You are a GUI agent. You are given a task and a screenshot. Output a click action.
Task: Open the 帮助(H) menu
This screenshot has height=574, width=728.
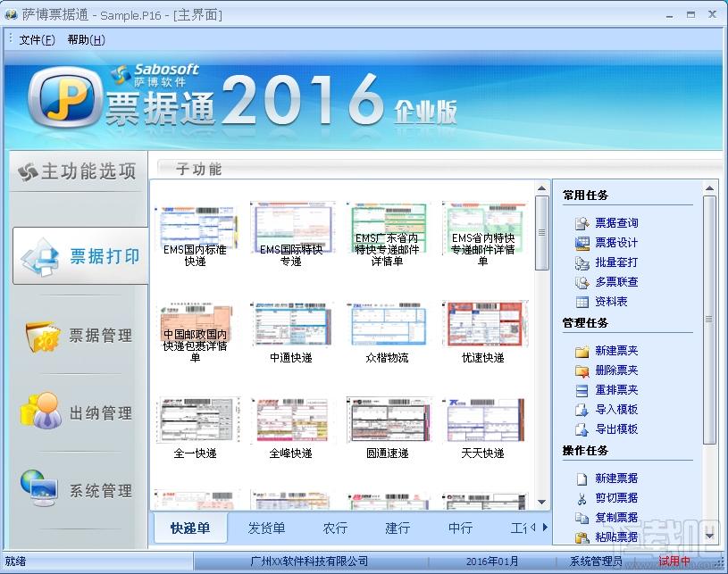coord(86,40)
